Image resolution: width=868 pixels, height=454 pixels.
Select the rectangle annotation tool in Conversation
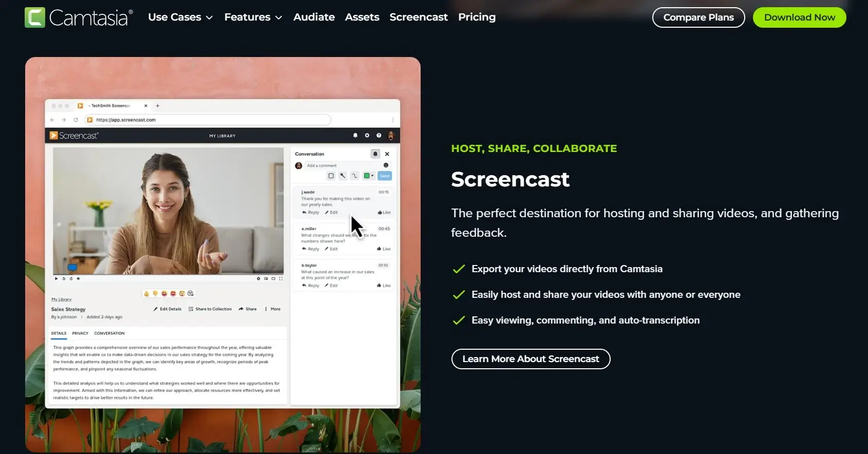coord(331,176)
